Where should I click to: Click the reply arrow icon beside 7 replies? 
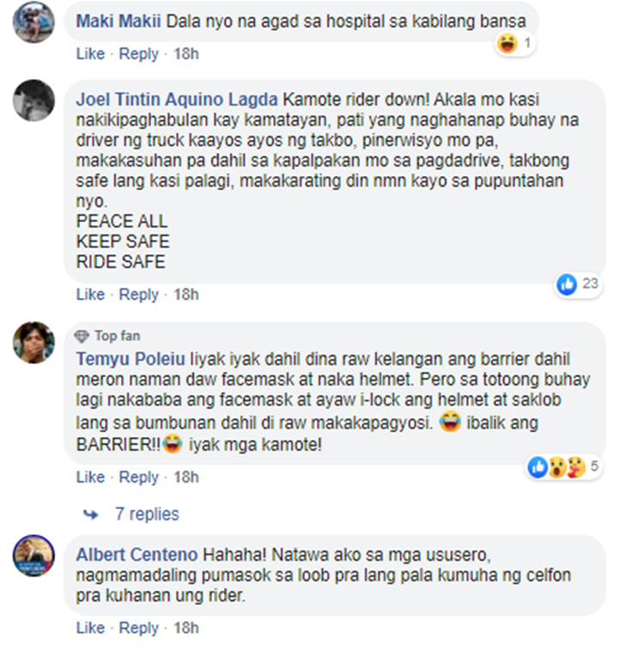pos(91,514)
